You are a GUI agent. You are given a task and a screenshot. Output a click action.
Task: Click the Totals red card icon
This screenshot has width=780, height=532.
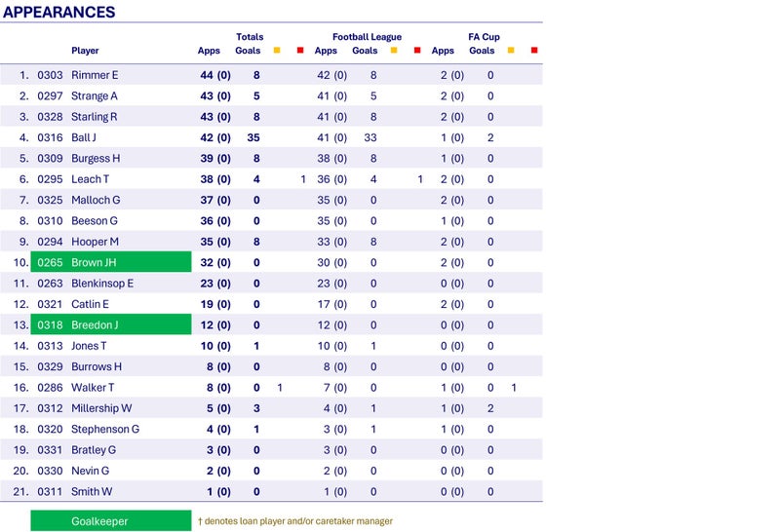(x=300, y=51)
